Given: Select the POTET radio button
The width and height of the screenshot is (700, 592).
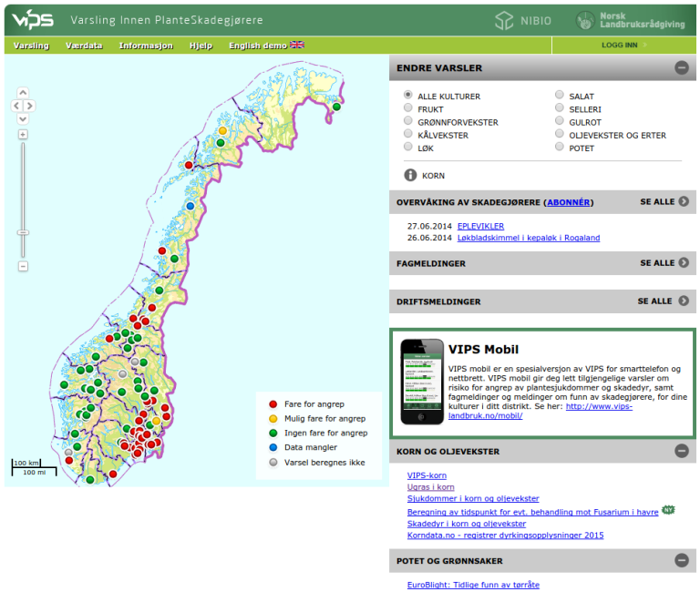Looking at the screenshot, I should point(559,147).
